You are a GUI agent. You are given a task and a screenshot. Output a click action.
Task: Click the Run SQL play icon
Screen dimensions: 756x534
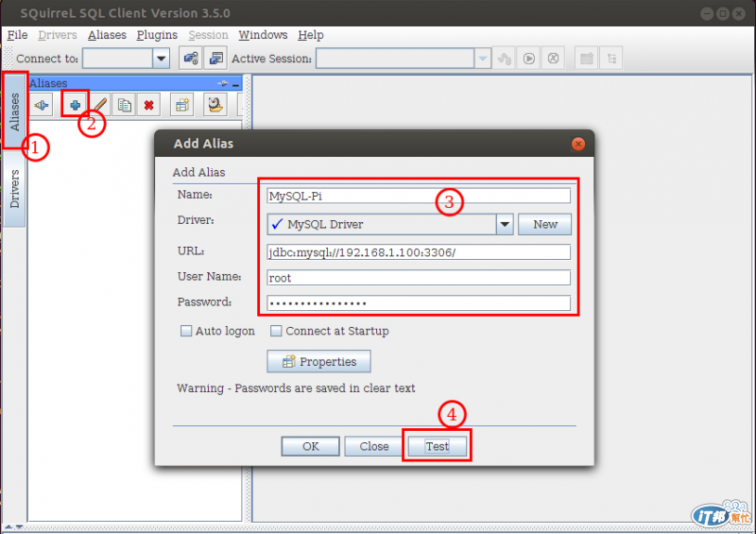point(529,59)
